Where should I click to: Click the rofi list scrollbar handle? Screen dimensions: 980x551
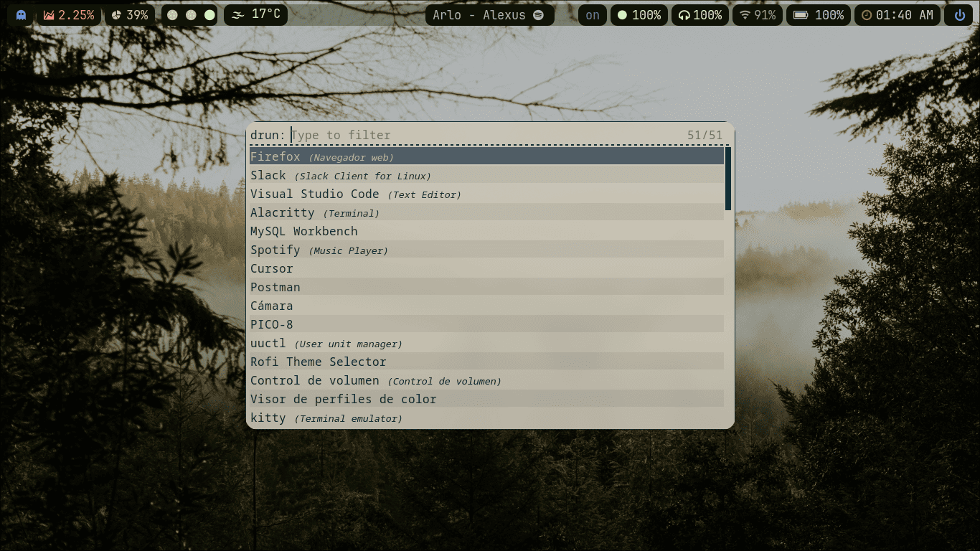point(728,179)
